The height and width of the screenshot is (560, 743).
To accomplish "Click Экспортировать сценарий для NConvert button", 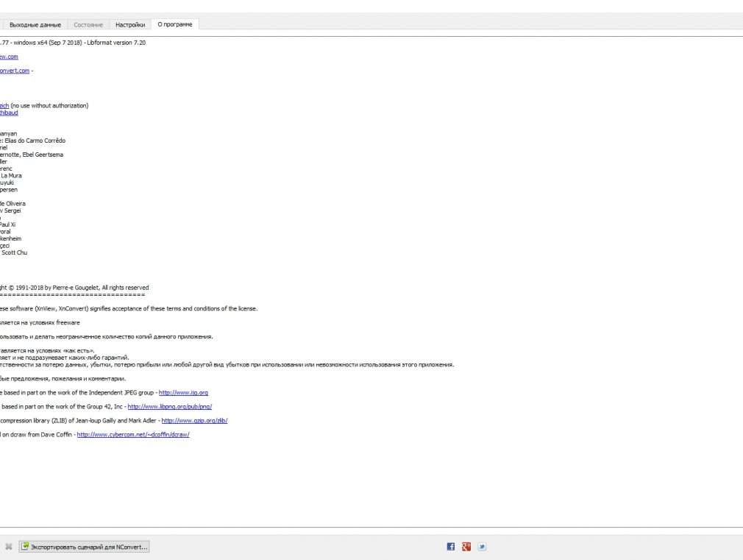I will tap(85, 547).
